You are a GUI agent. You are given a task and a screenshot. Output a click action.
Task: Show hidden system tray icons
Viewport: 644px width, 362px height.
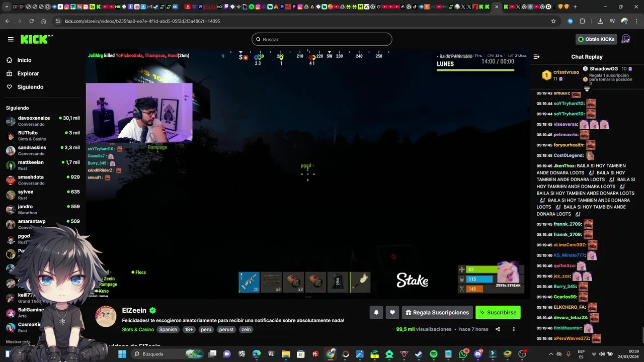coord(550,354)
